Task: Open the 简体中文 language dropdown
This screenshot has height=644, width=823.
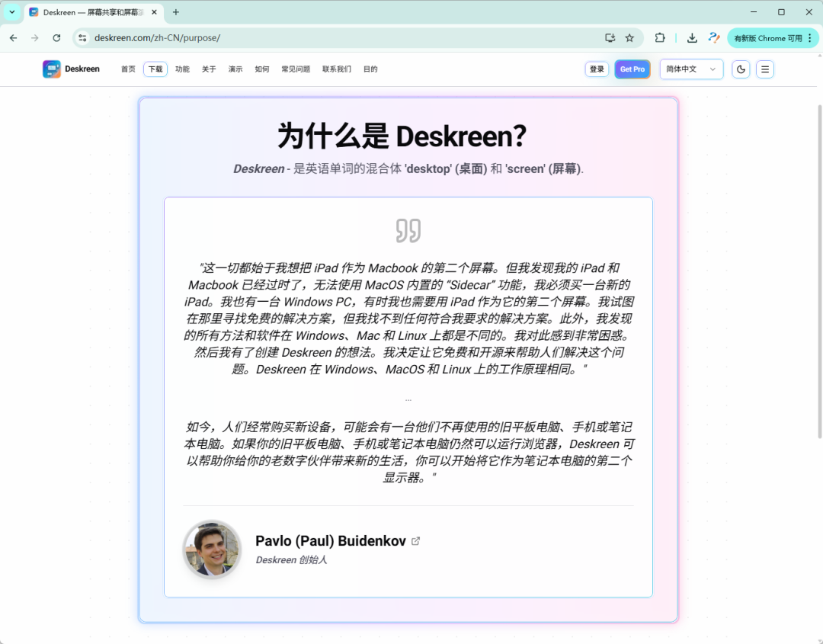Action: [x=691, y=69]
